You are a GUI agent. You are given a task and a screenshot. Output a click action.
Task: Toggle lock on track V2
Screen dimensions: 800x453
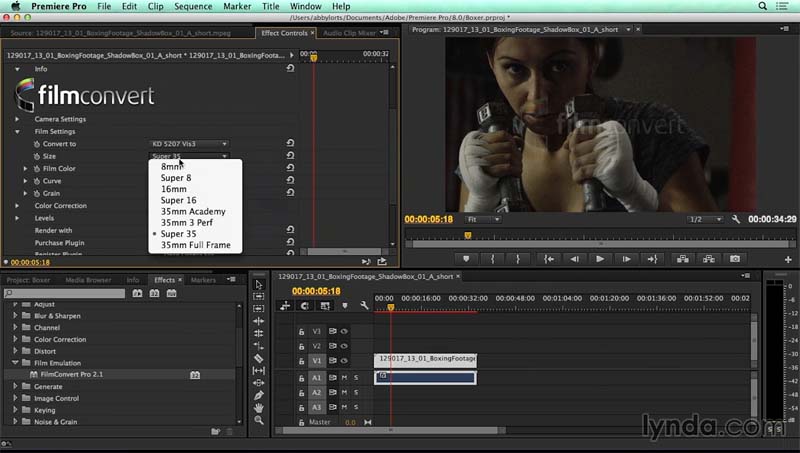(302, 345)
